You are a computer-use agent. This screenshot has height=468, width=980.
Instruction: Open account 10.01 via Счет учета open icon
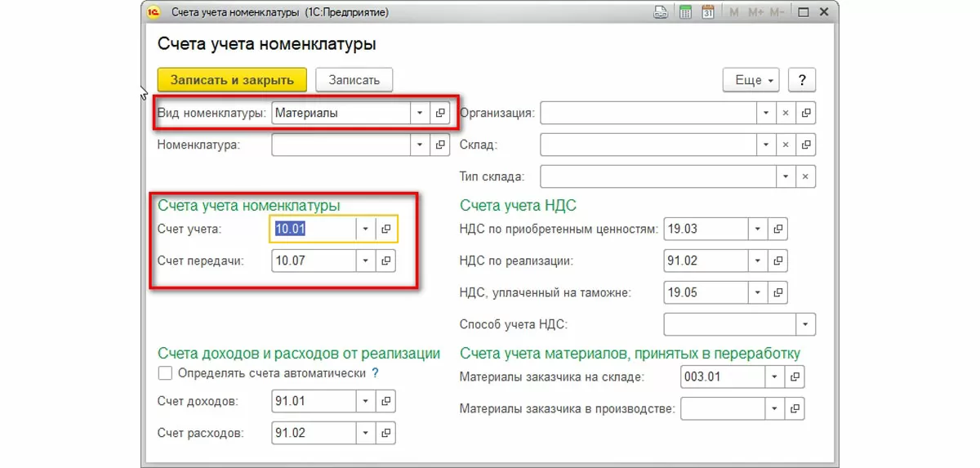tap(386, 230)
